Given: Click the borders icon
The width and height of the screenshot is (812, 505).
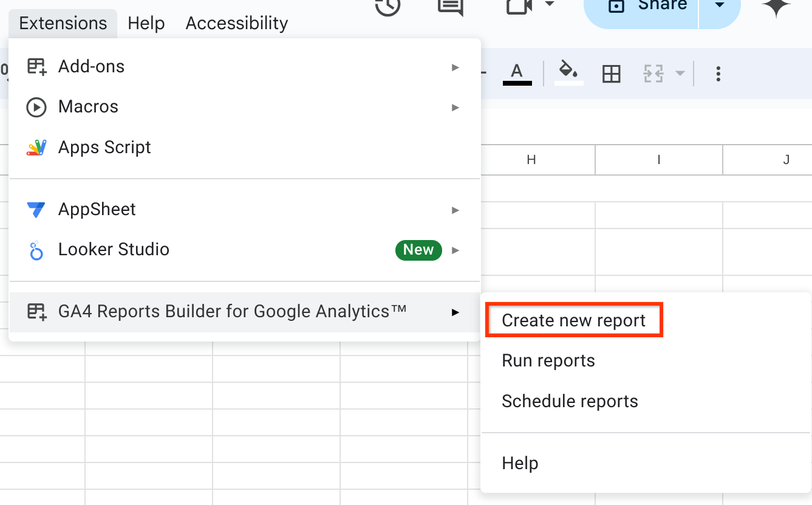Looking at the screenshot, I should point(611,73).
